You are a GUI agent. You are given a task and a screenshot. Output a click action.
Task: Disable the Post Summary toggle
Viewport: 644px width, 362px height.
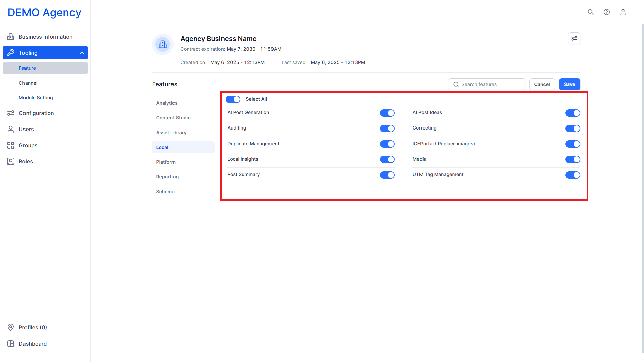click(x=387, y=175)
